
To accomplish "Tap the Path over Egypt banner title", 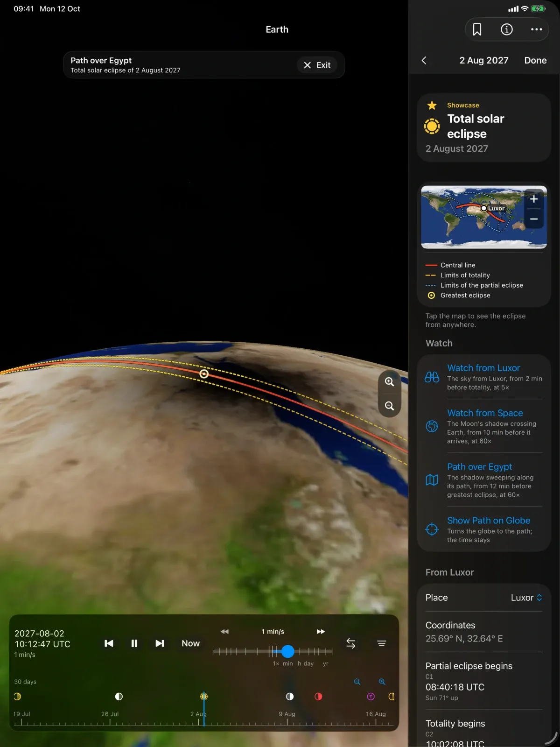I will [x=101, y=60].
